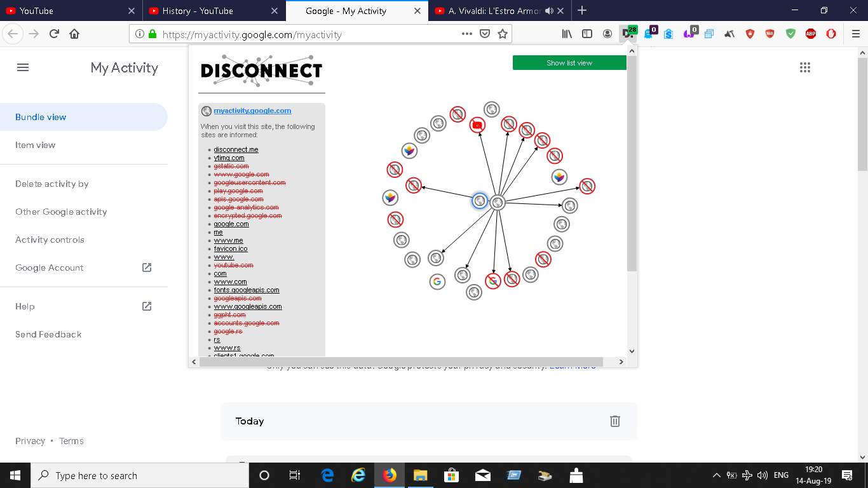Open the Windows Start menu
The image size is (868, 488).
point(15,475)
